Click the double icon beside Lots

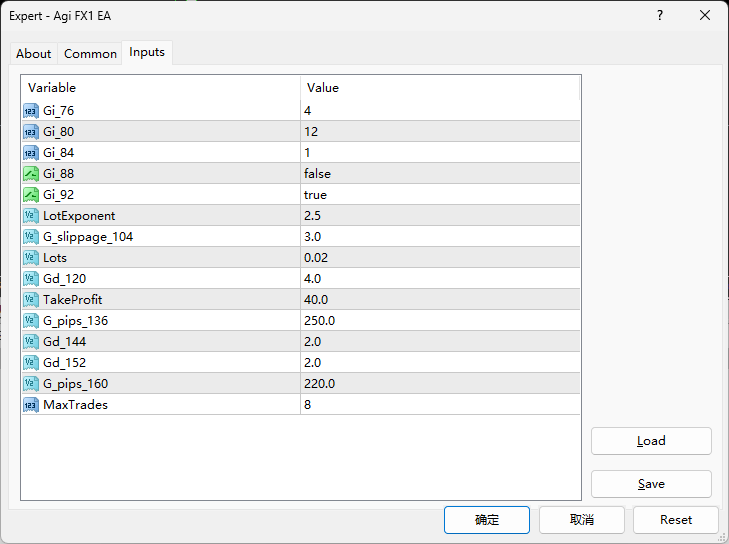[31, 258]
